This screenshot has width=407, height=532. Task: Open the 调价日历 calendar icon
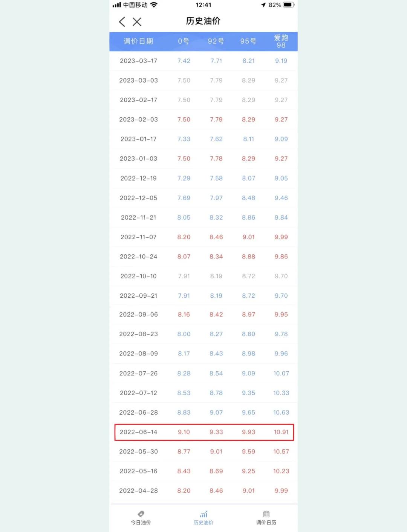(x=266, y=514)
